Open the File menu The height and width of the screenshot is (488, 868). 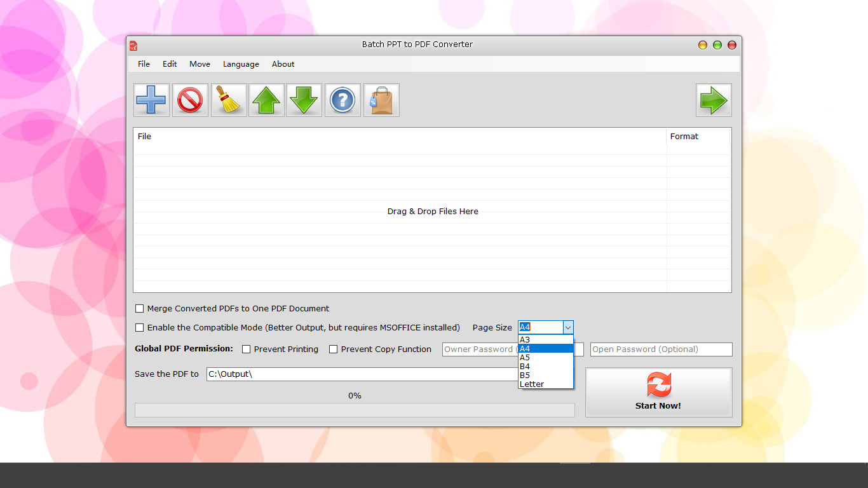pyautogui.click(x=144, y=64)
